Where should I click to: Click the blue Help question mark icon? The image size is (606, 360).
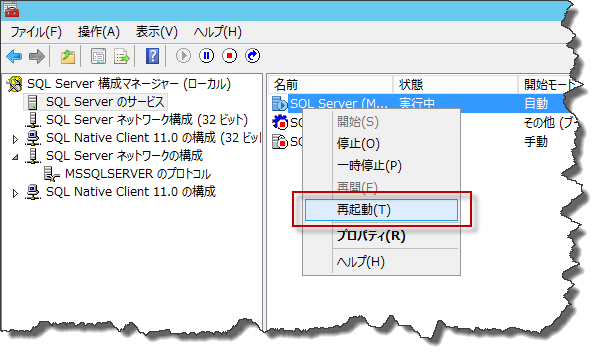152,56
